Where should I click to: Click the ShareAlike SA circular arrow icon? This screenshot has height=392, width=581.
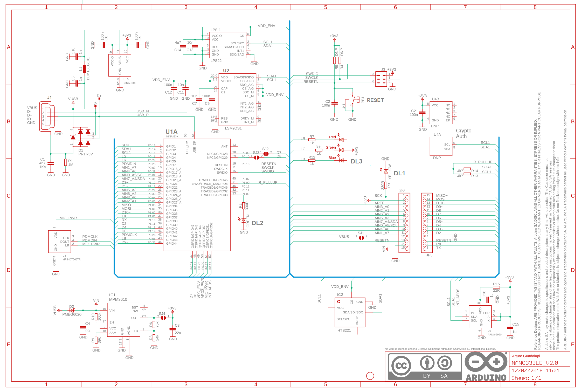(445, 363)
